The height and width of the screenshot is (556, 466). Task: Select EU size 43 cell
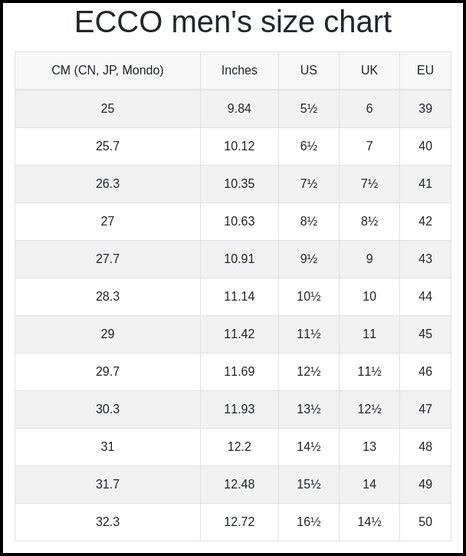[x=425, y=259]
